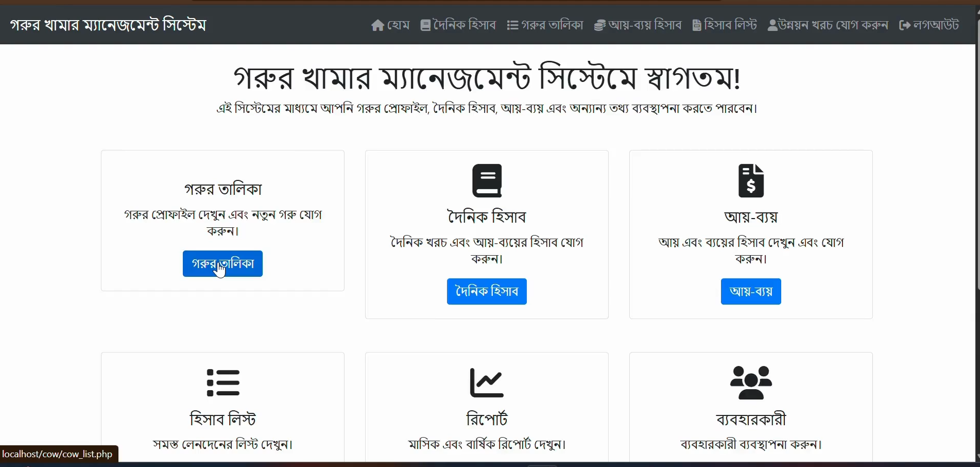Click the list icon on the হিসাব লিস্ট card

222,382
